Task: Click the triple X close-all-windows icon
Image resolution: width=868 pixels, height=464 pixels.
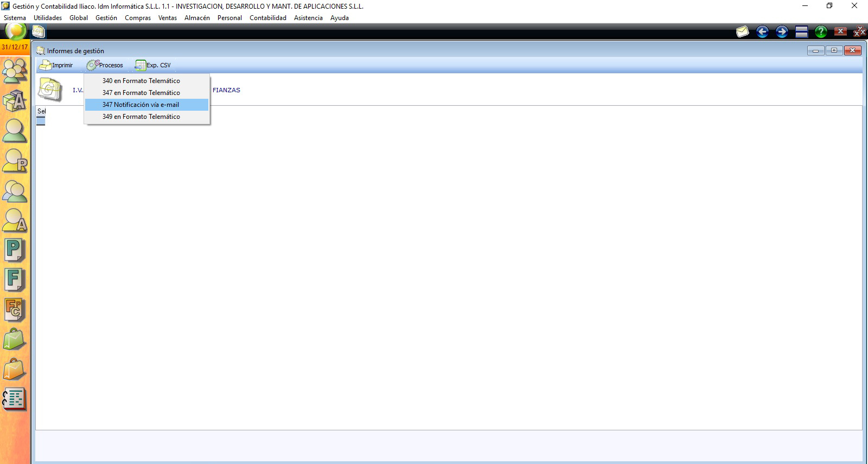Action: tap(859, 32)
